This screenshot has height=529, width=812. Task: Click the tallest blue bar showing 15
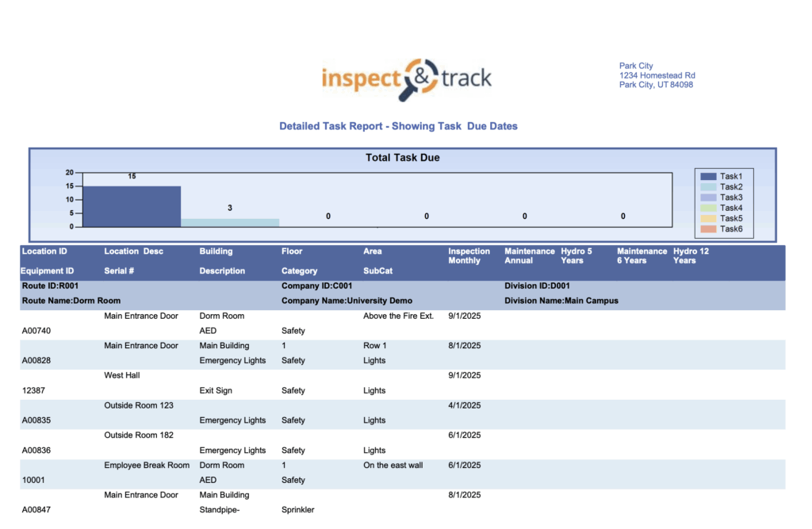131,206
